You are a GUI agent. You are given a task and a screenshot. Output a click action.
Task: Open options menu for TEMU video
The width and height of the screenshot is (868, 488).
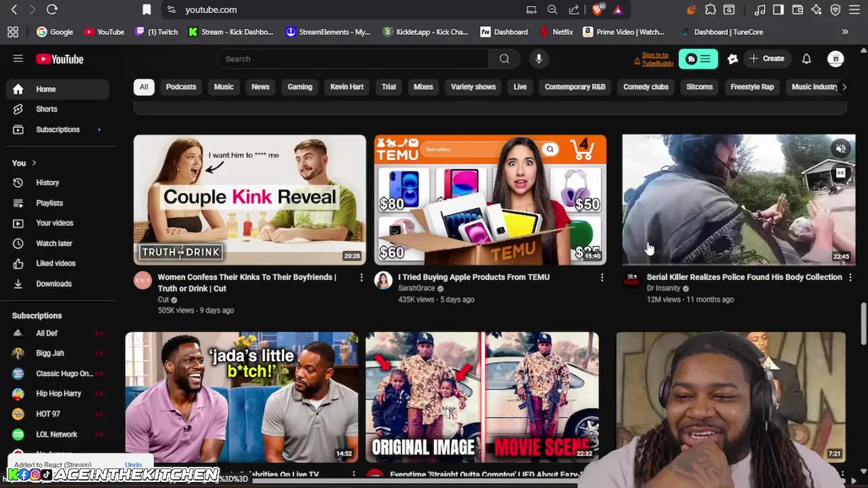click(601, 277)
